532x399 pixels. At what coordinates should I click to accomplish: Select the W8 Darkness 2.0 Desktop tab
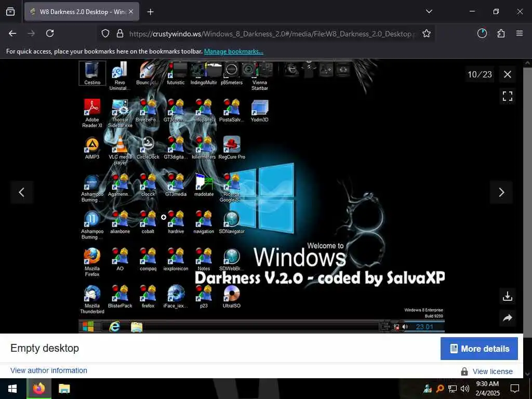[x=82, y=12]
